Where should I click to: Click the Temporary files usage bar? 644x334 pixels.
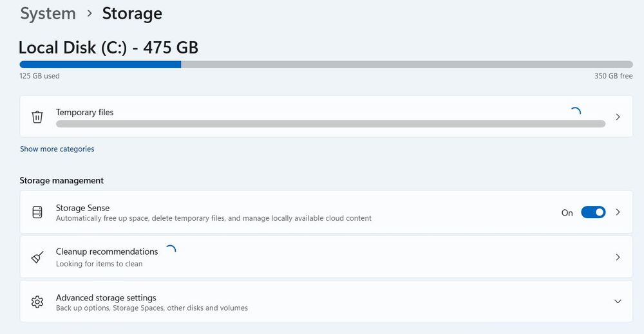click(x=330, y=124)
